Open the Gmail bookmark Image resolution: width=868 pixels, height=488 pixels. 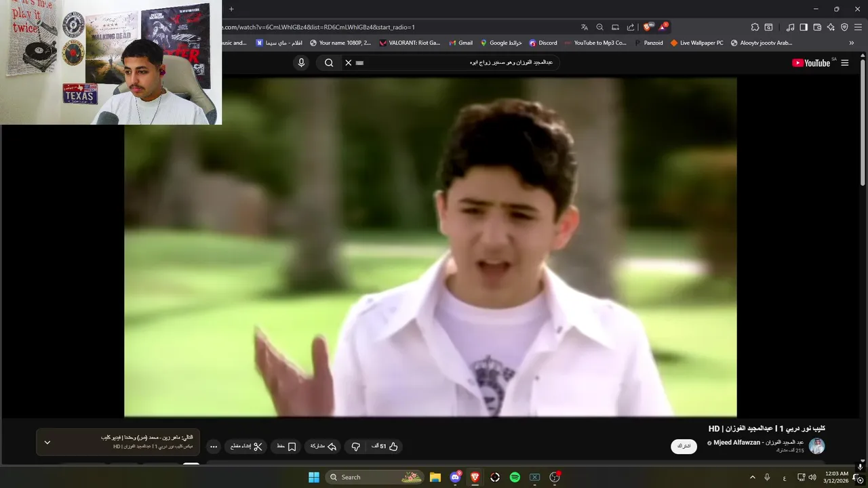coord(460,43)
